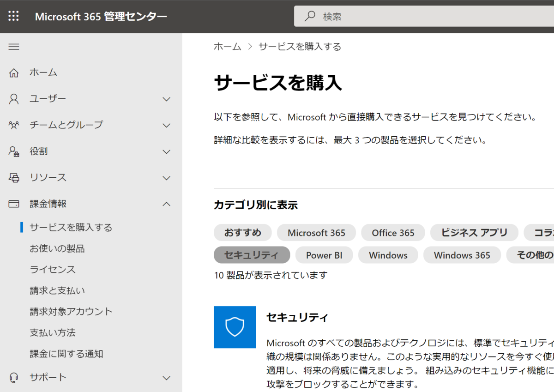
Task: Click the セキュリティ product heading
Action: 297,318
